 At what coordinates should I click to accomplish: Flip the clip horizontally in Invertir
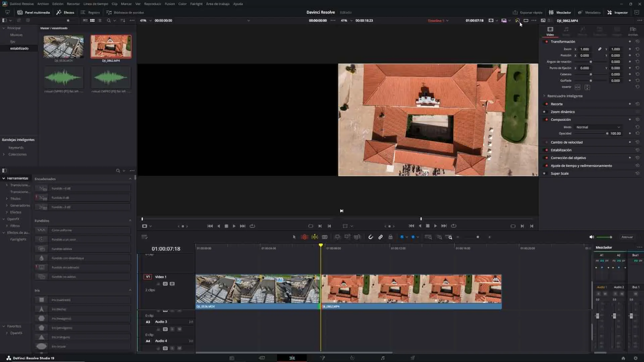tap(578, 87)
